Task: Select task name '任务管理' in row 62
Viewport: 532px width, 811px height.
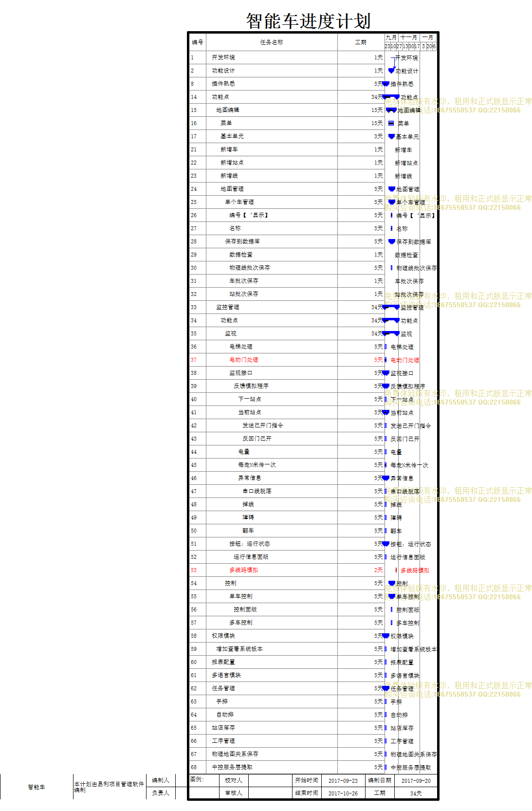Action: [x=223, y=688]
